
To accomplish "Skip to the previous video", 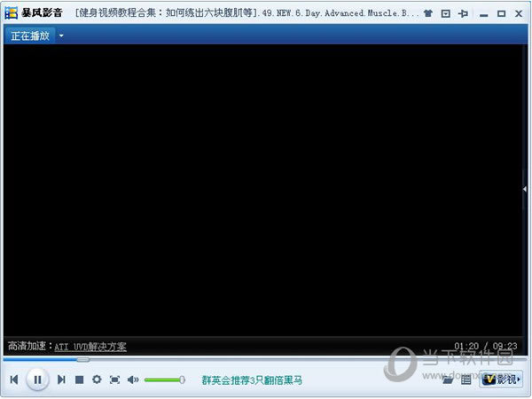I will tap(14, 379).
